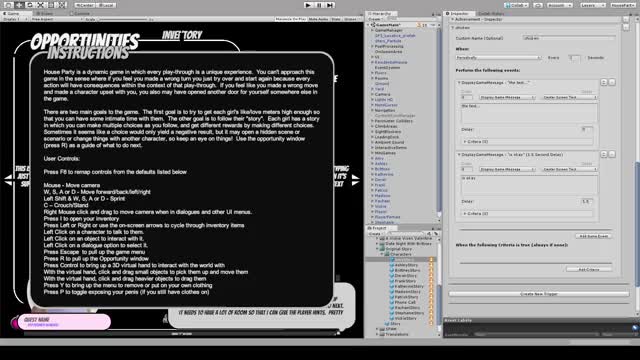Viewport: 640px width, 360px height.
Task: Collapse the Original Story folder
Action: coord(378,249)
